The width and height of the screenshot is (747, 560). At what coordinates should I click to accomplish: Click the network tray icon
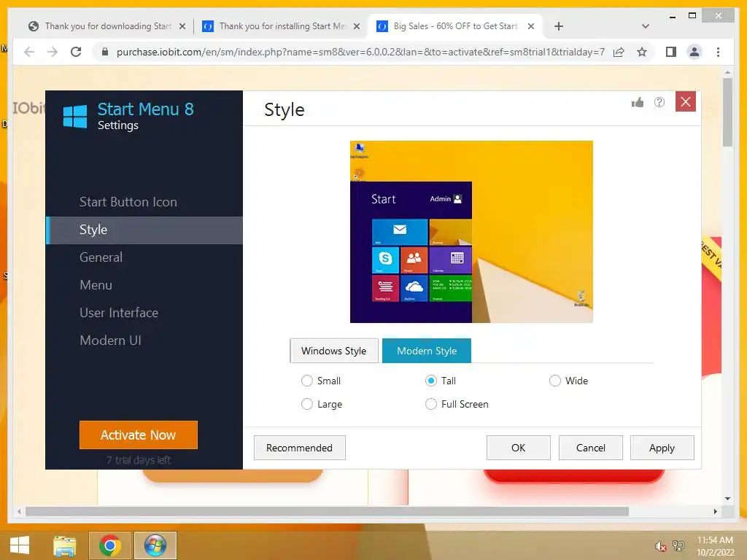678,546
